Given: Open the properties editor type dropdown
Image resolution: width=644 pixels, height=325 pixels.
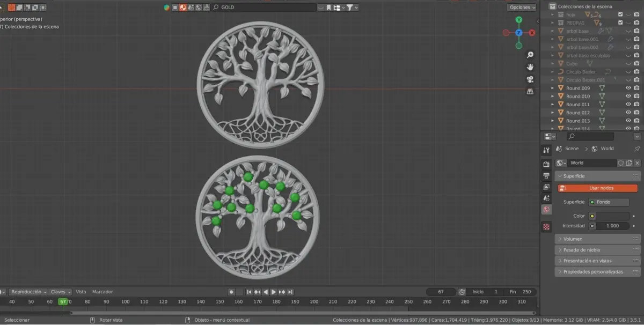Looking at the screenshot, I should (550, 137).
